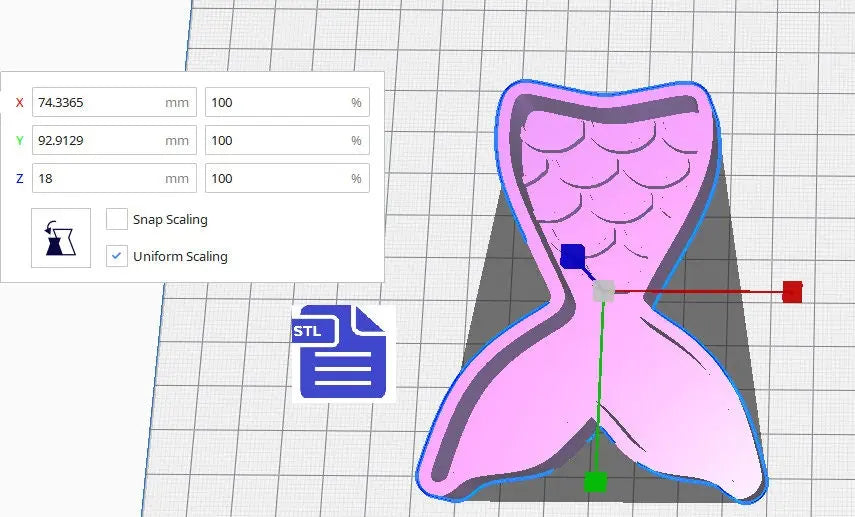This screenshot has height=517, width=855.
Task: Disable the Uniform Scaling checkbox
Action: point(117,256)
